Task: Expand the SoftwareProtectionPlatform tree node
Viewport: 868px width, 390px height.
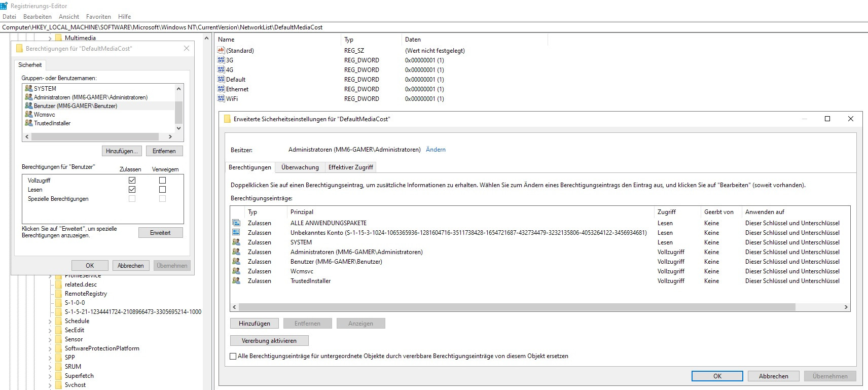Action: (x=50, y=348)
